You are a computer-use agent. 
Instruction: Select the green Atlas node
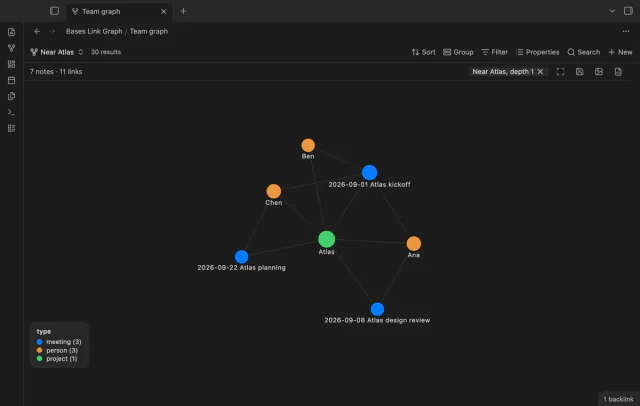(327, 240)
